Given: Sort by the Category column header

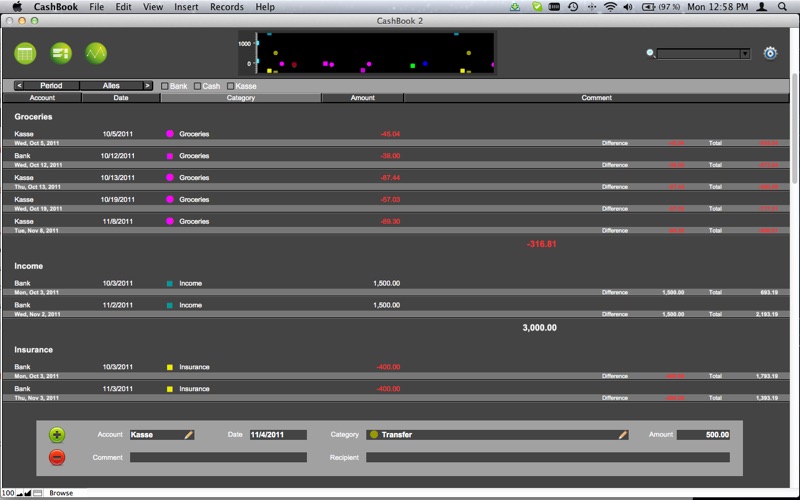Looking at the screenshot, I should click(241, 98).
